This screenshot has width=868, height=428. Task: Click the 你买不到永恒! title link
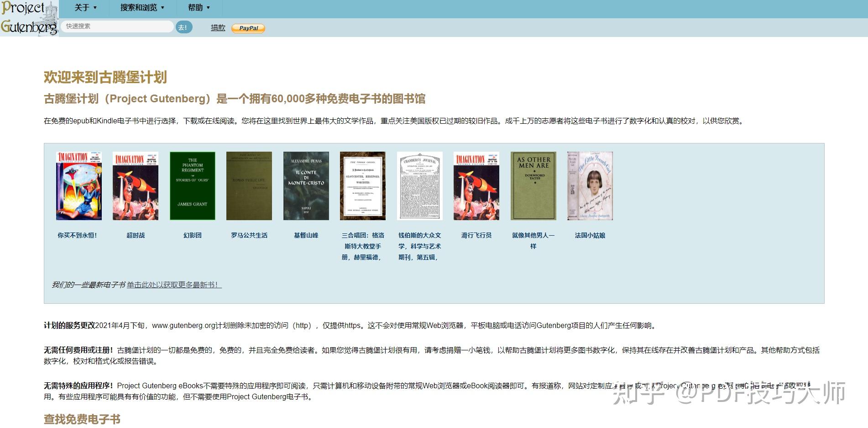tap(77, 235)
